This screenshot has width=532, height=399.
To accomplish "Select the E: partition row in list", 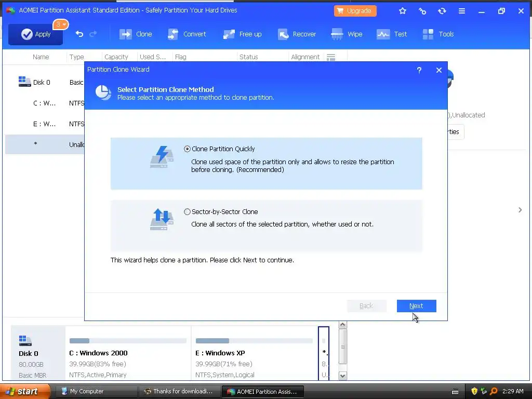I will point(45,124).
